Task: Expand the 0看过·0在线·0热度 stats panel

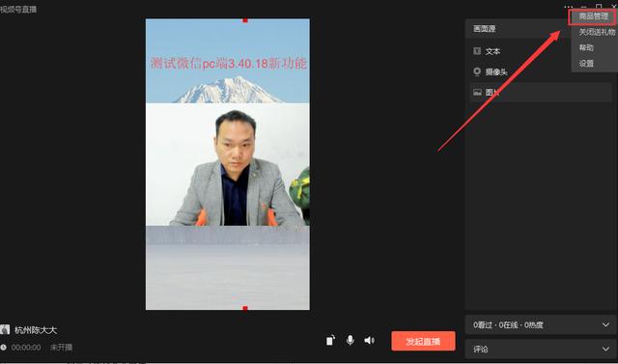Action: (541, 325)
